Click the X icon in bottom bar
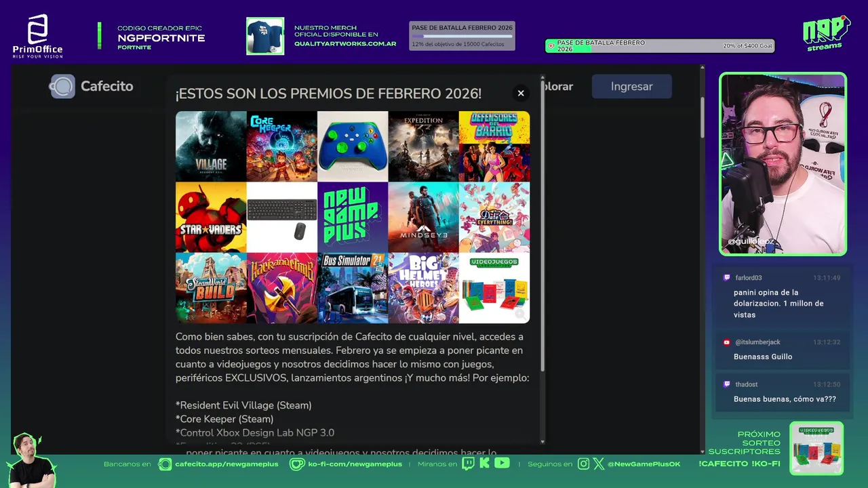 point(599,464)
